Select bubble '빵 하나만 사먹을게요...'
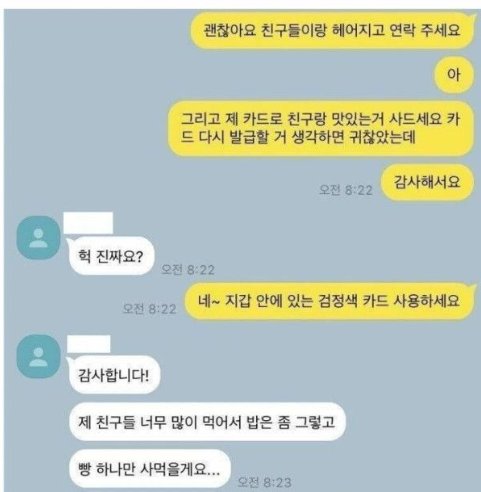This screenshot has height=492, width=481. pos(150,469)
